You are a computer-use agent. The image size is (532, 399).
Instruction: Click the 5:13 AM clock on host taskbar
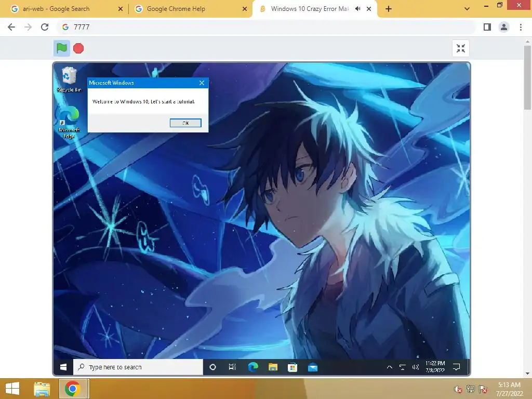click(509, 389)
